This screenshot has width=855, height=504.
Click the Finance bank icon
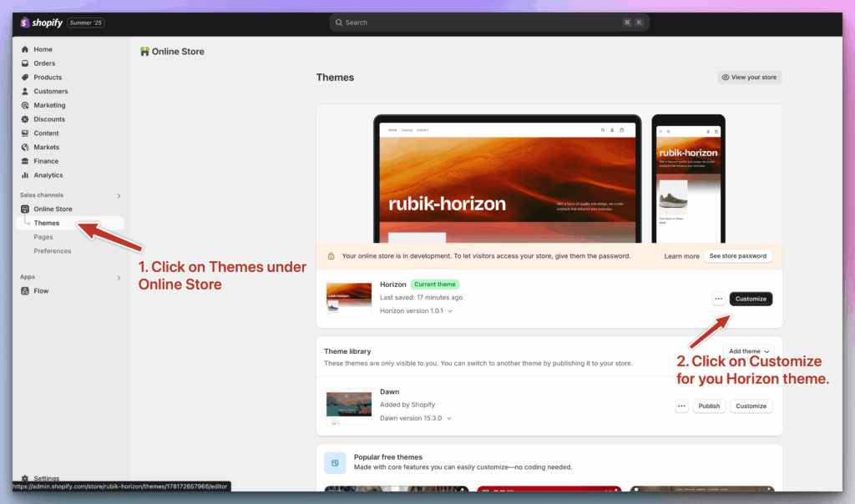coord(25,161)
